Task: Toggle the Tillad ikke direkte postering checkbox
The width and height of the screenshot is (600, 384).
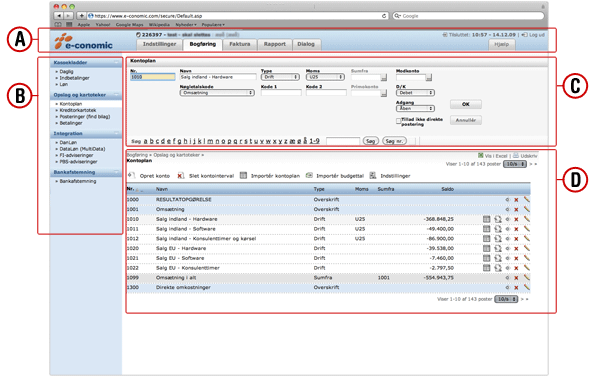Action: (398, 121)
